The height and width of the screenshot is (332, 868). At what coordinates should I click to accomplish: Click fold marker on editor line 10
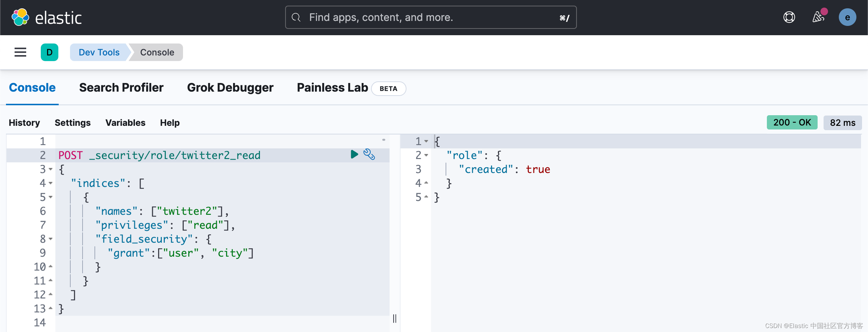(50, 267)
